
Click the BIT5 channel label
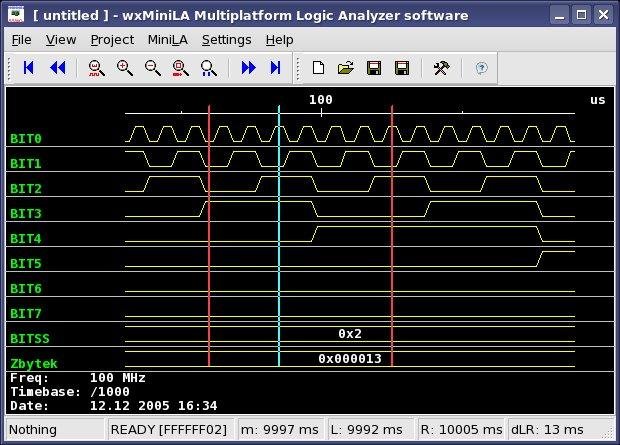click(26, 263)
